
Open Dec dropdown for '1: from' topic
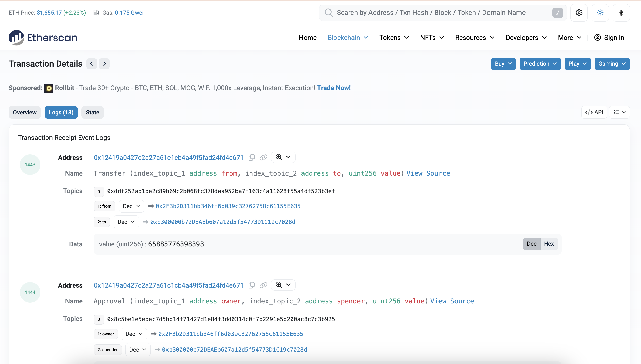click(131, 206)
